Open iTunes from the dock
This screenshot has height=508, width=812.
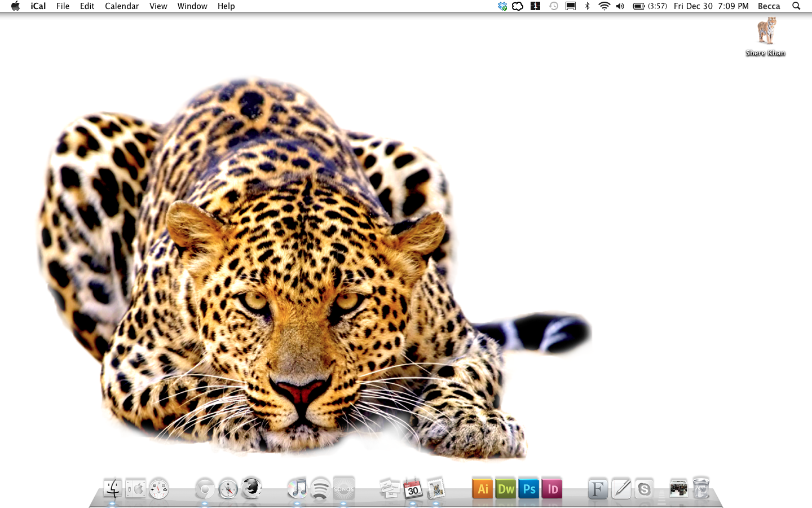click(x=297, y=488)
